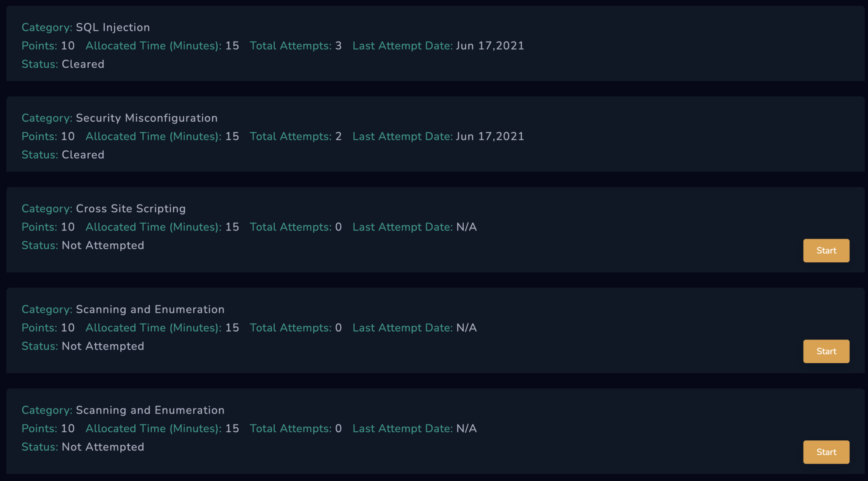Viewport: 868px width, 481px height.
Task: Click Points label in Security Misconfiguration card
Action: (x=39, y=136)
